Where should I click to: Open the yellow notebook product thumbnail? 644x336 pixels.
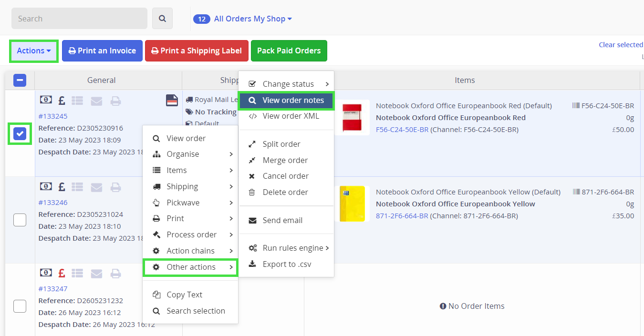click(352, 204)
